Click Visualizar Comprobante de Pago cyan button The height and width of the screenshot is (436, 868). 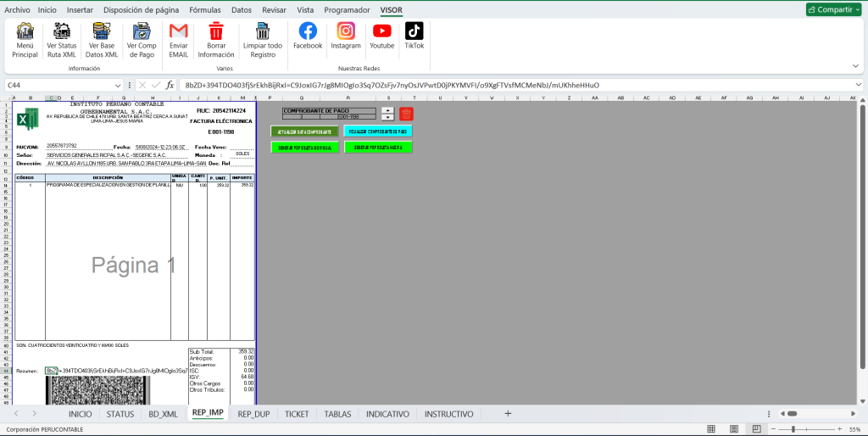pos(378,131)
